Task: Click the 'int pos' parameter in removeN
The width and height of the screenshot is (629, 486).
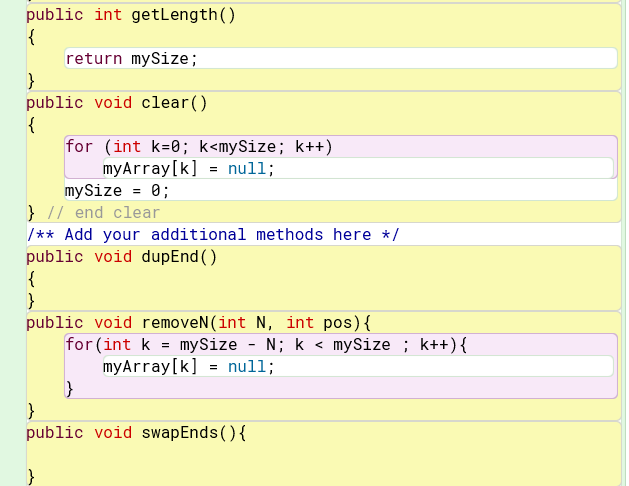Action: point(319,323)
